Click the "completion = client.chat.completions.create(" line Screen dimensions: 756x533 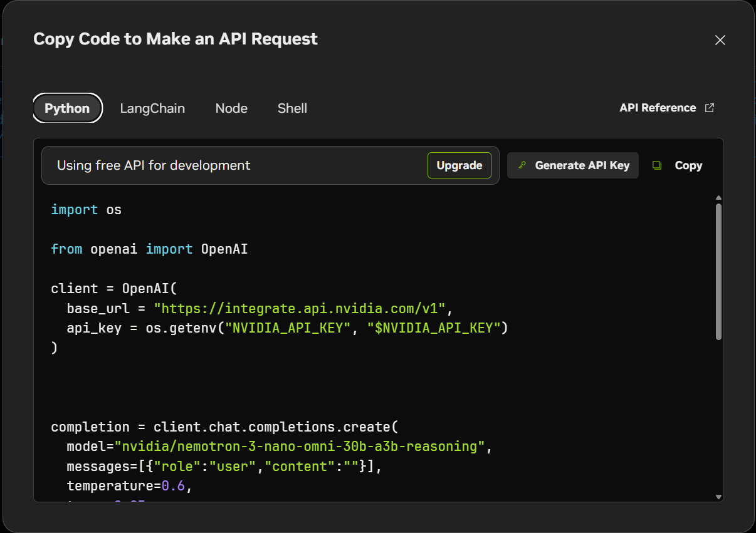tap(224, 427)
